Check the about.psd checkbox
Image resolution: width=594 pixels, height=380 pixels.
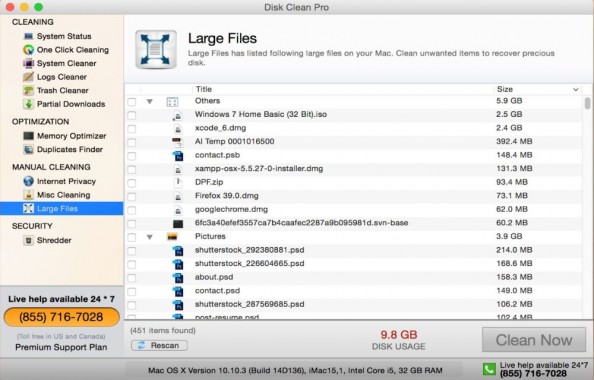[x=131, y=278]
